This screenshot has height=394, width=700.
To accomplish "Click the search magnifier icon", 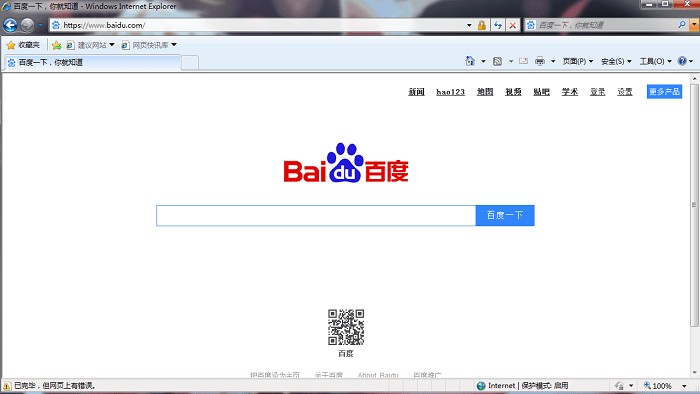I will (682, 25).
